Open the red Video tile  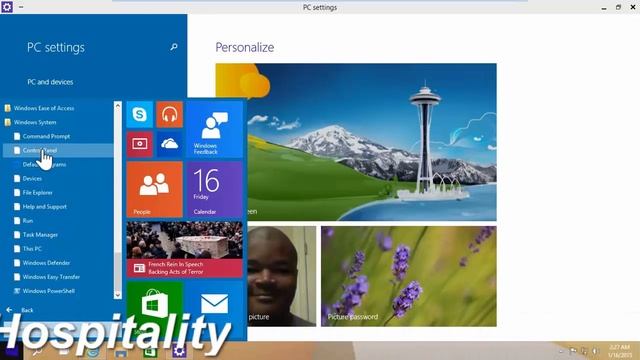click(x=140, y=144)
